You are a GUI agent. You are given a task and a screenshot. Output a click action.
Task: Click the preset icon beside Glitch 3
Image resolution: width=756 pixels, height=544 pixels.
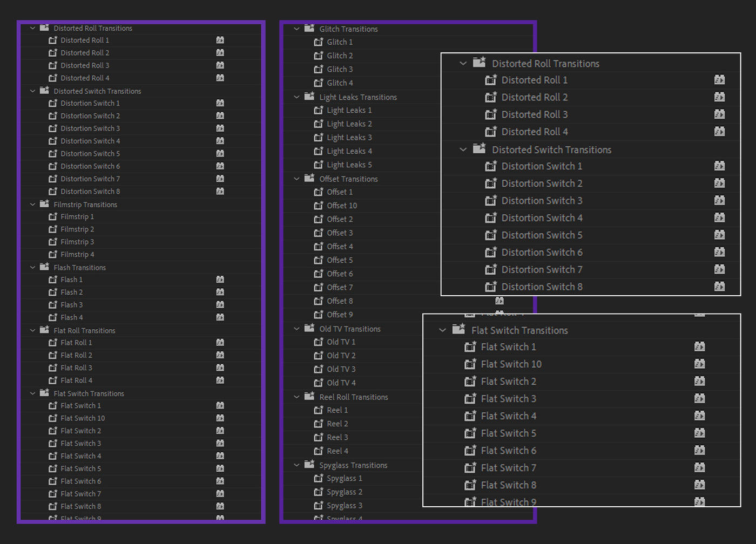[x=319, y=69]
